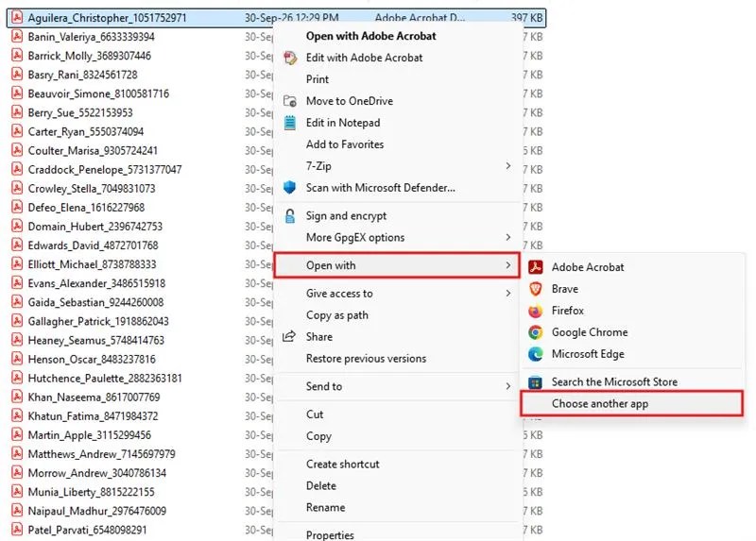Select file Matthews_Andrew_7145697979

pos(101,454)
